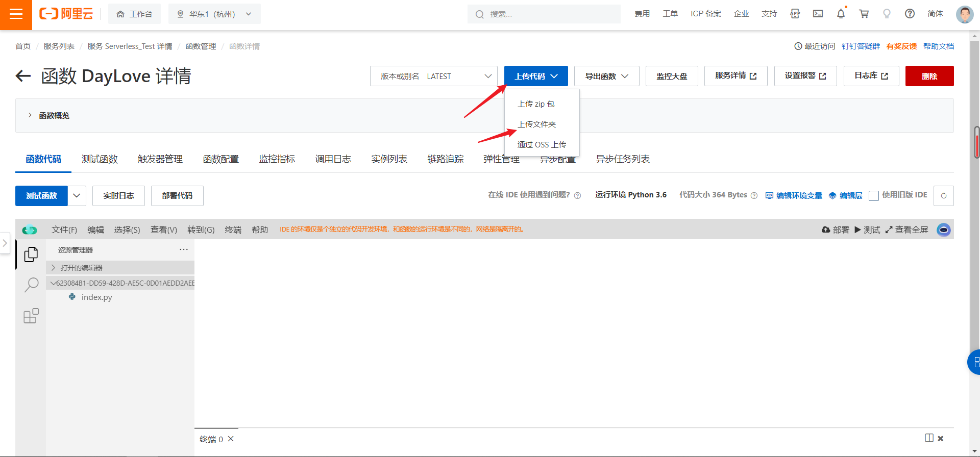Choose 上传 zip 包 from the menu
Image resolution: width=980 pixels, height=457 pixels.
coord(536,104)
